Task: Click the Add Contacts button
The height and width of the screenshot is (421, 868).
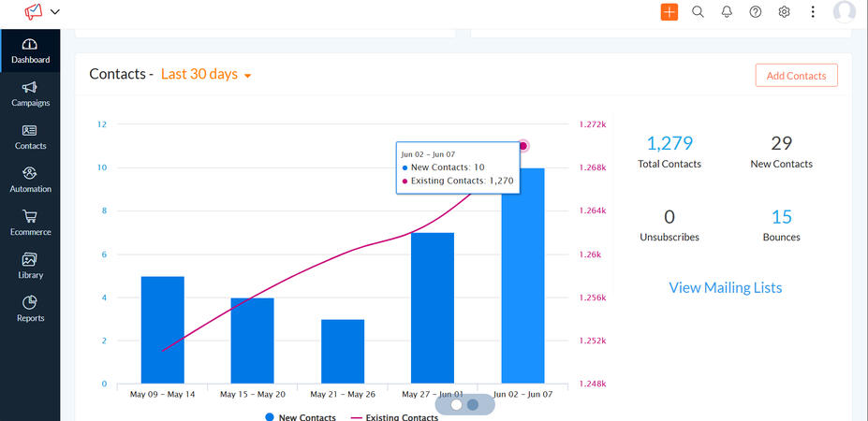Action: (796, 76)
